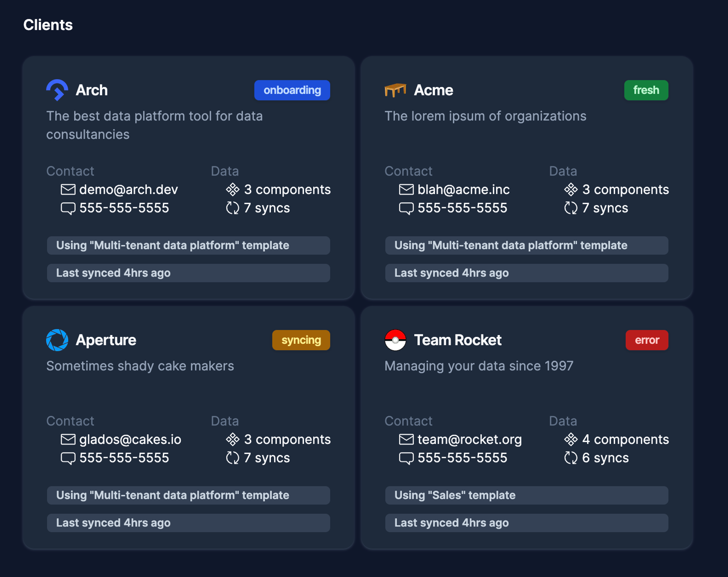Click "7 syncs" in Aperture card
This screenshot has width=728, height=577.
[267, 458]
